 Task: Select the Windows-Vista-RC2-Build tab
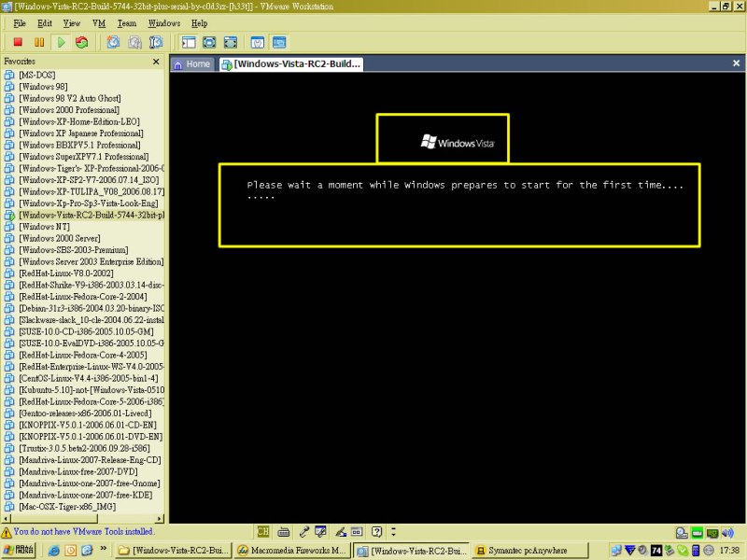(x=290, y=64)
